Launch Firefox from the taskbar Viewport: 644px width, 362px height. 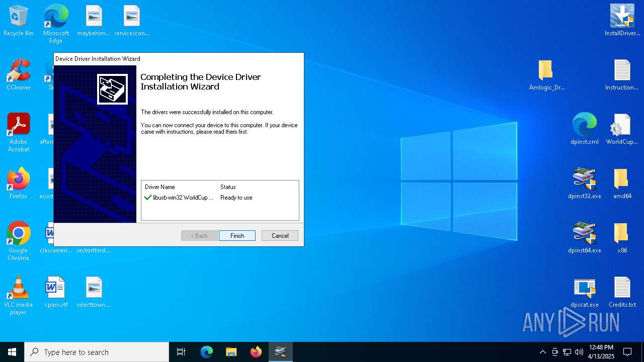click(256, 352)
